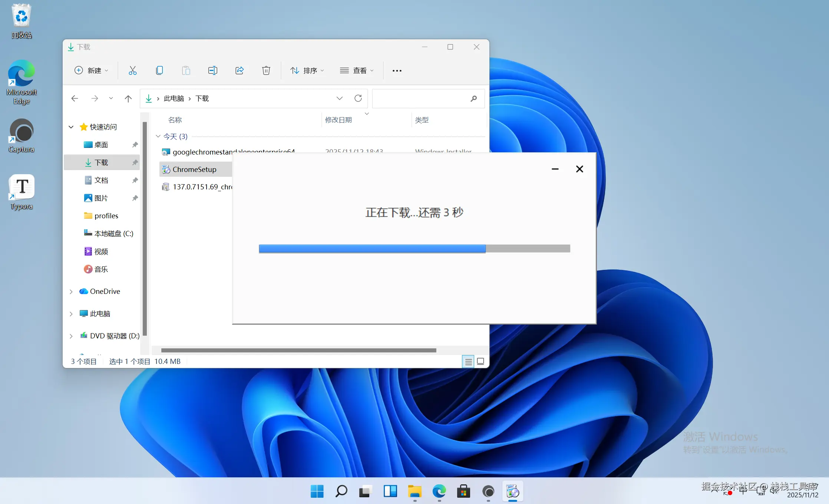This screenshot has height=504, width=829.
Task: Click the Refresh icon beside address bar
Action: (x=358, y=98)
